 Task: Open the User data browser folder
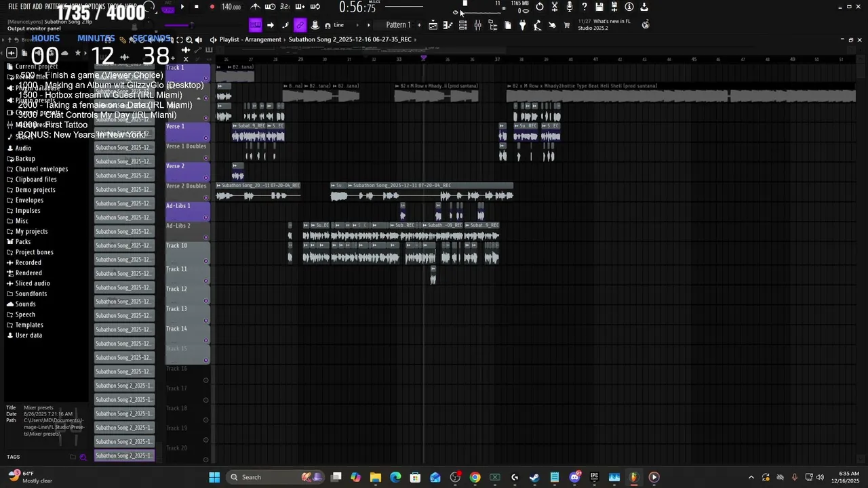coord(24,335)
